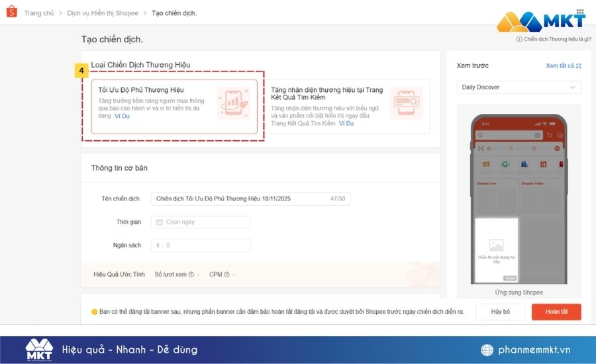Click the CPM help icon
Image resolution: width=596 pixels, height=364 pixels.
[x=226, y=275]
